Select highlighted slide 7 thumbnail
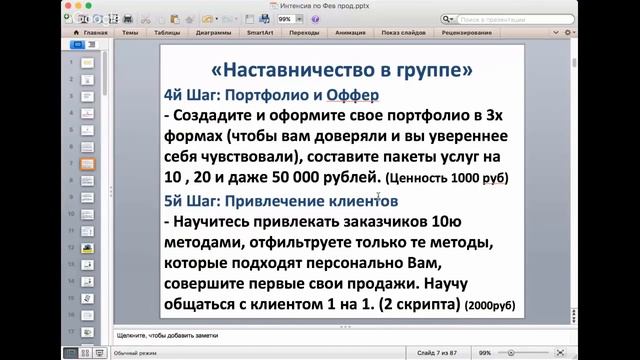The width and height of the screenshot is (640, 360). tap(87, 164)
